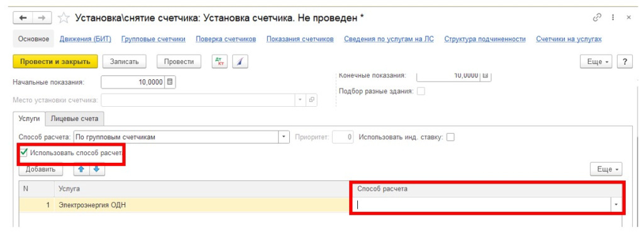The image size is (644, 235).
Task: Open Сведения по услугам на ЛС
Action: coord(389,39)
